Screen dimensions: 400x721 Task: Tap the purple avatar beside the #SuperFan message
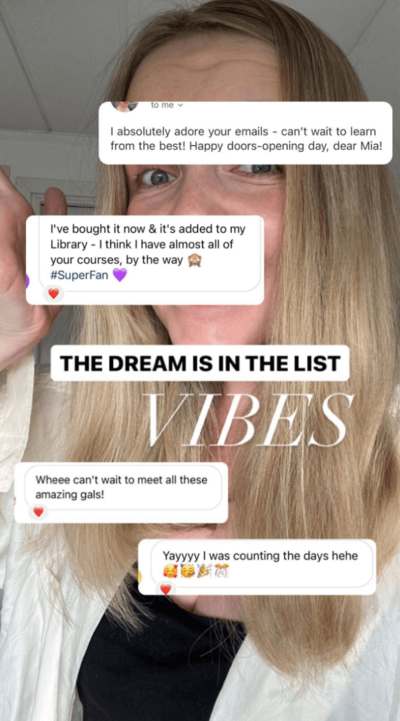[x=27, y=280]
